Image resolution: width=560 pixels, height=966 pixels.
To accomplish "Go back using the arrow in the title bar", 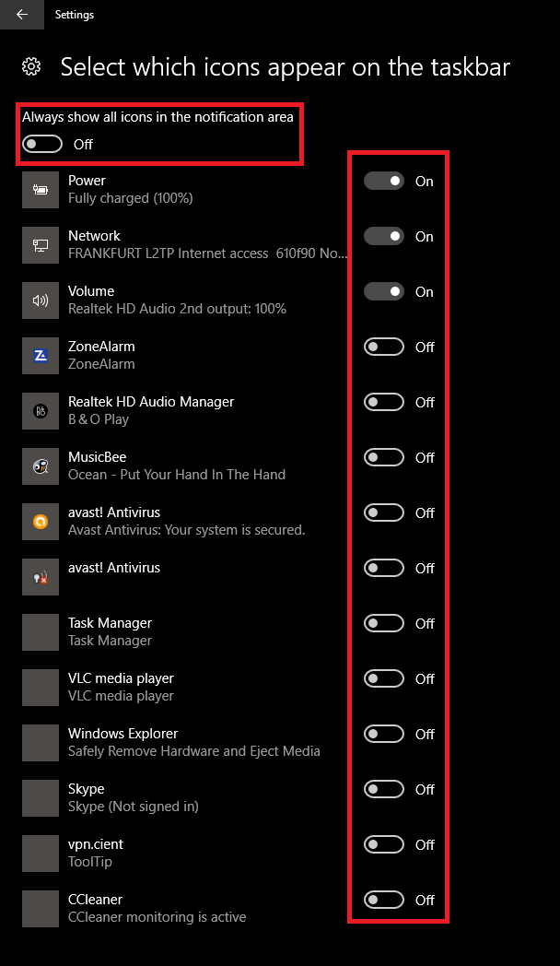I will pos(22,14).
